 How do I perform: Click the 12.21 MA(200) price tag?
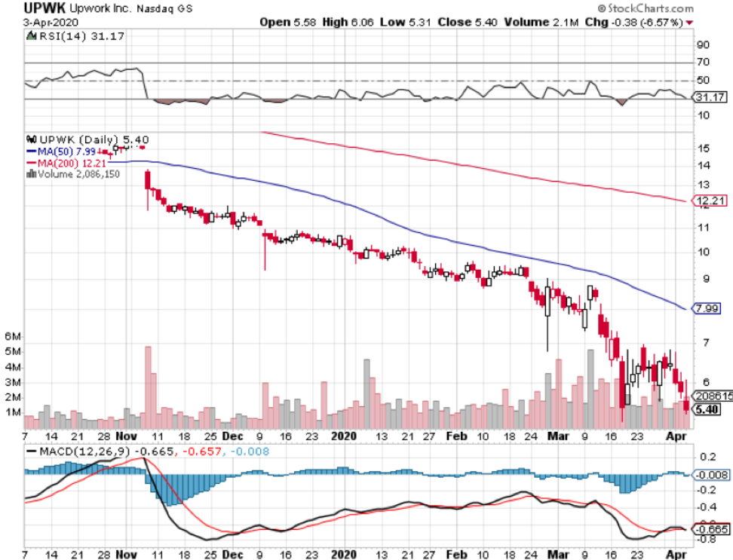(x=710, y=201)
